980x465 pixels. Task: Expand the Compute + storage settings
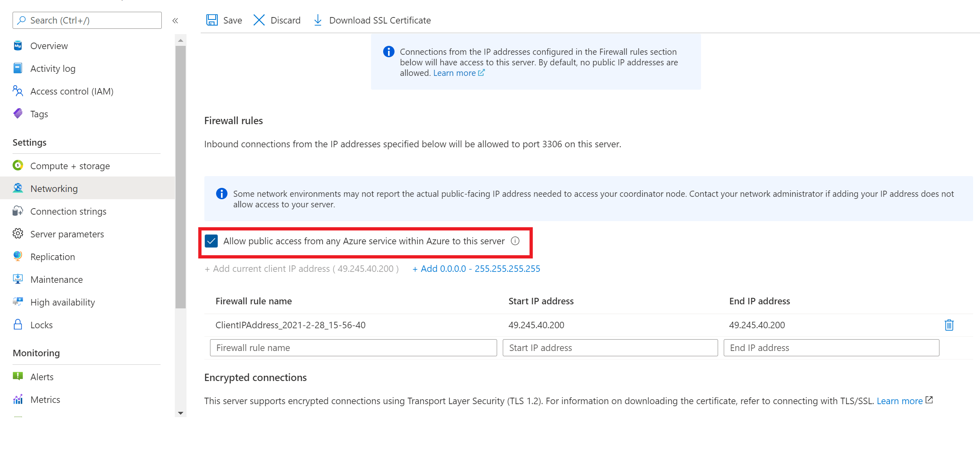71,166
